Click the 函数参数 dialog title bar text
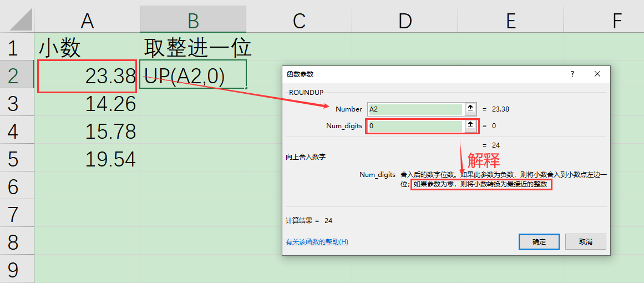644x283 pixels. pyautogui.click(x=300, y=74)
